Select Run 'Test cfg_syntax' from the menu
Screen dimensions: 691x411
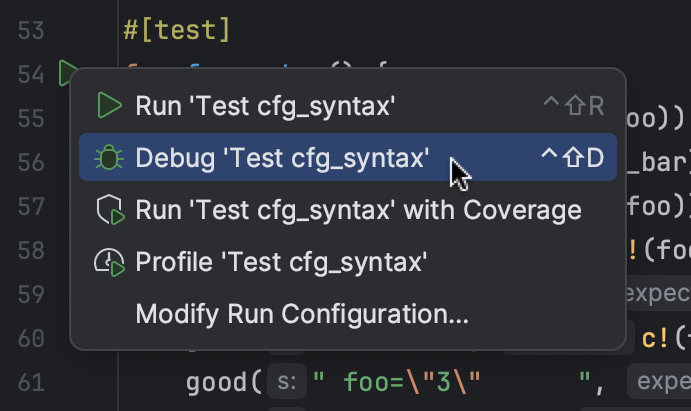pos(265,105)
